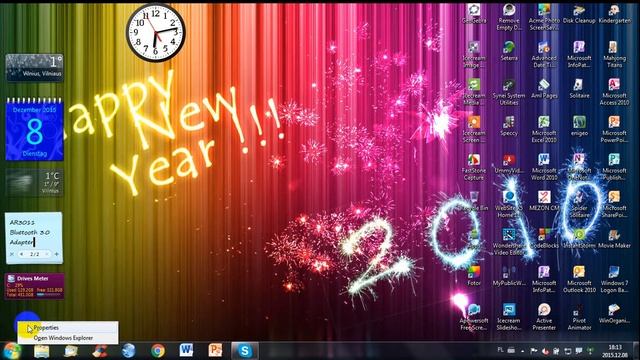This screenshot has height=360, width=640.
Task: Launch Synei System Utilities
Action: 509,92
